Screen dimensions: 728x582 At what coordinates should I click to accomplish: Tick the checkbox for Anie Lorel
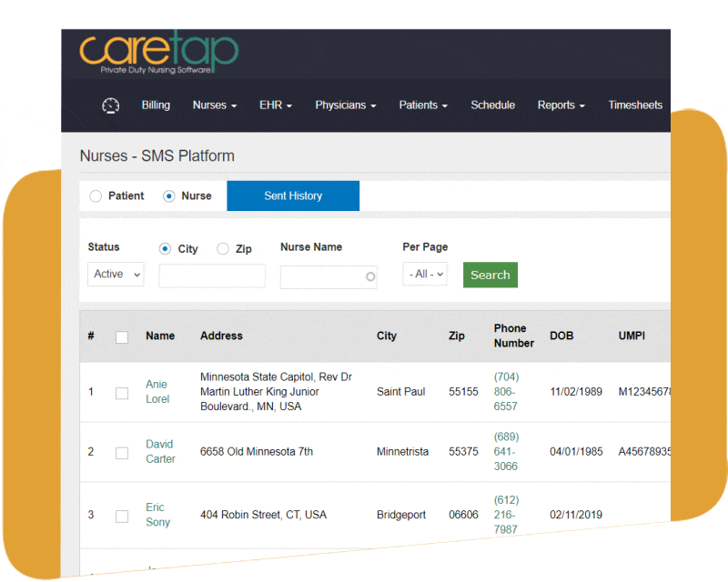(122, 393)
